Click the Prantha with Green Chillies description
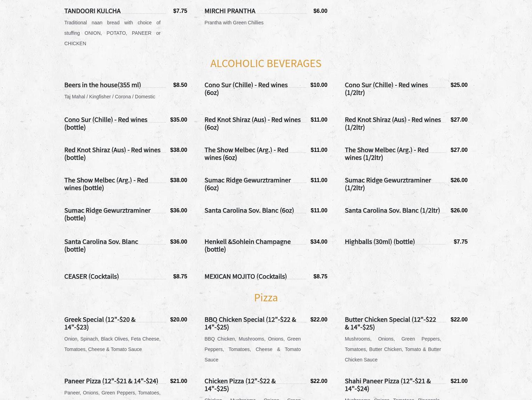This screenshot has width=532, height=400. (234, 23)
